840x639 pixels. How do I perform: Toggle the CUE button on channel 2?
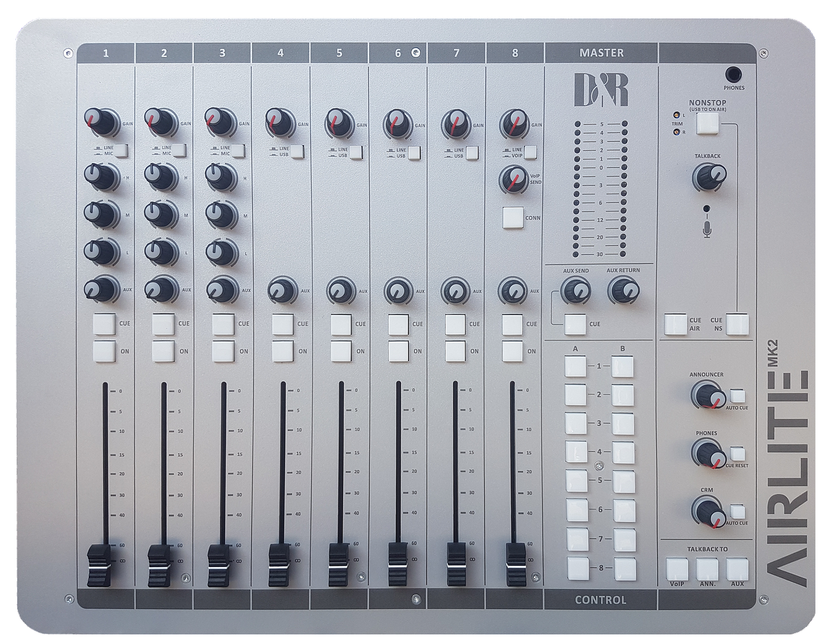(163, 324)
